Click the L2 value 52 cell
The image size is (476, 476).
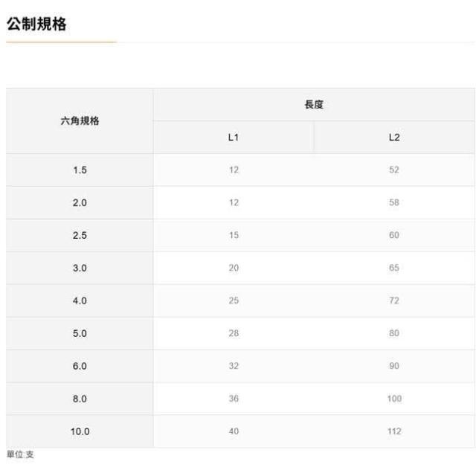click(x=394, y=170)
